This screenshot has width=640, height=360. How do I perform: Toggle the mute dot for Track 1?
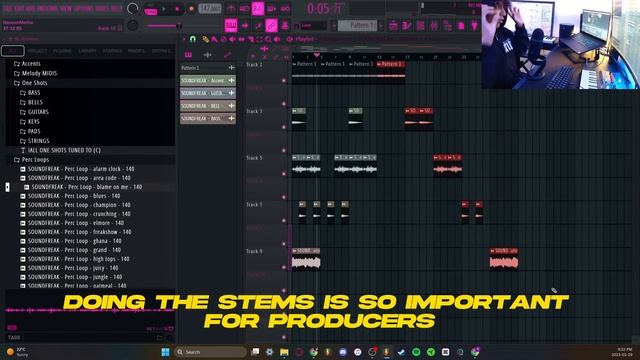(284, 80)
